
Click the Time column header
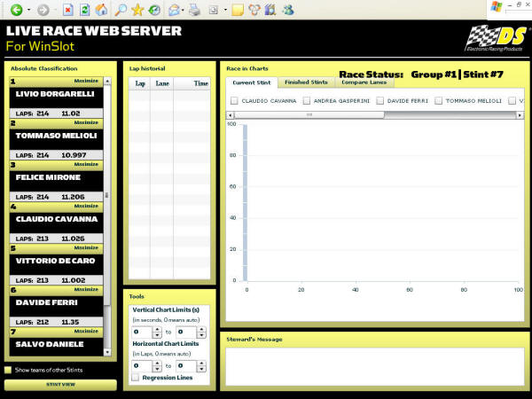(192, 83)
